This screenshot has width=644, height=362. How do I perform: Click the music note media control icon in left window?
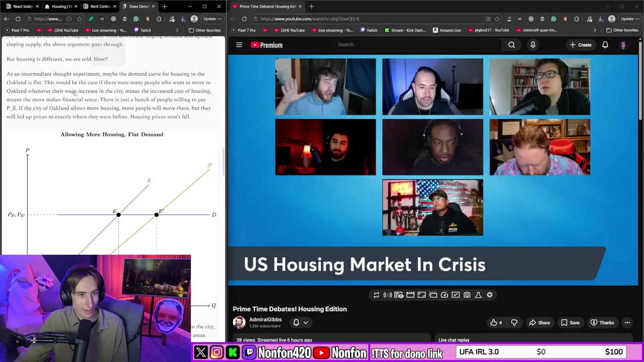(172, 19)
